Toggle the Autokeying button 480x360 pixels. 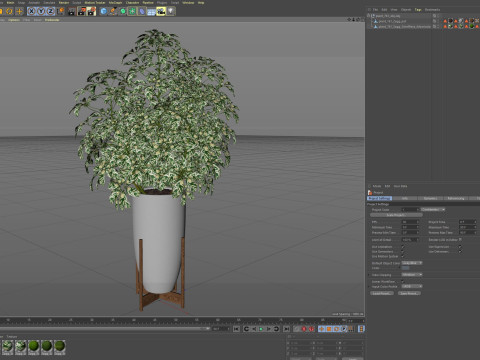click(311, 329)
